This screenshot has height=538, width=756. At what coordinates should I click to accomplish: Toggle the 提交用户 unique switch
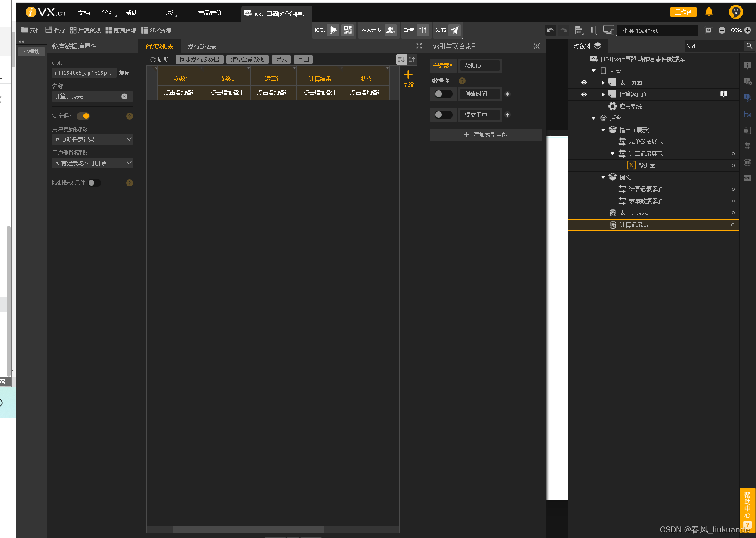(x=443, y=115)
